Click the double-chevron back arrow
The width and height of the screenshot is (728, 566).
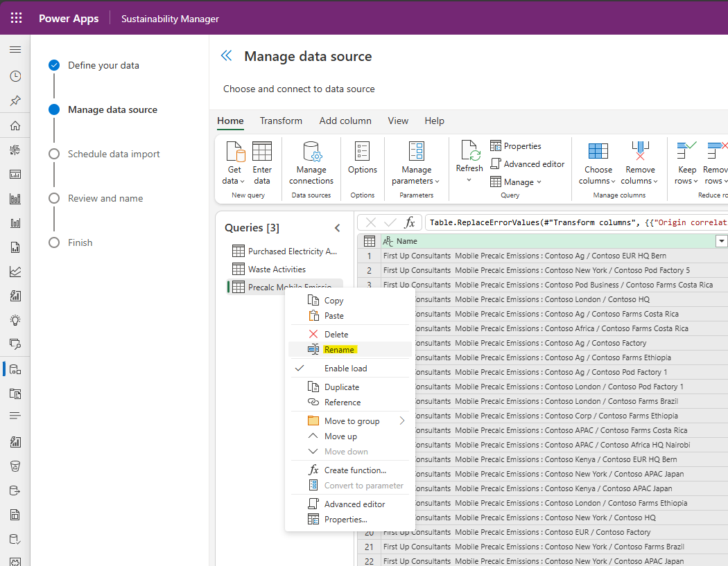coord(226,56)
